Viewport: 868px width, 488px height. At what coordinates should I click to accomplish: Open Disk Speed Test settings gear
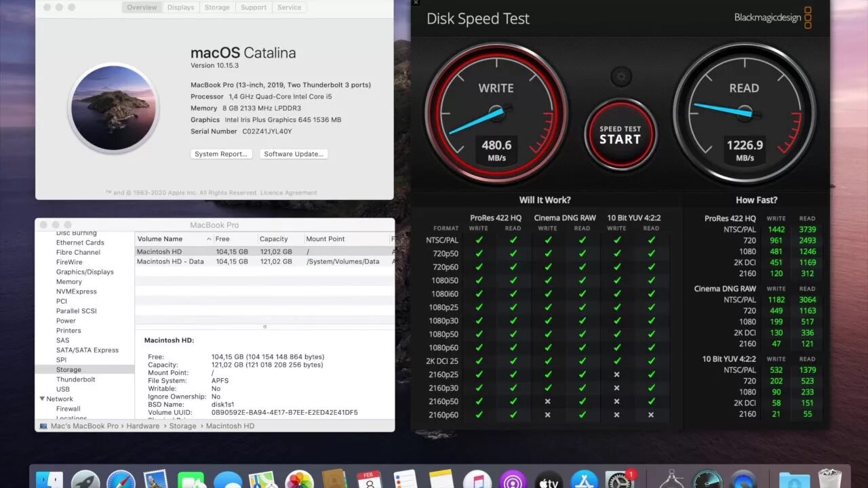point(620,77)
